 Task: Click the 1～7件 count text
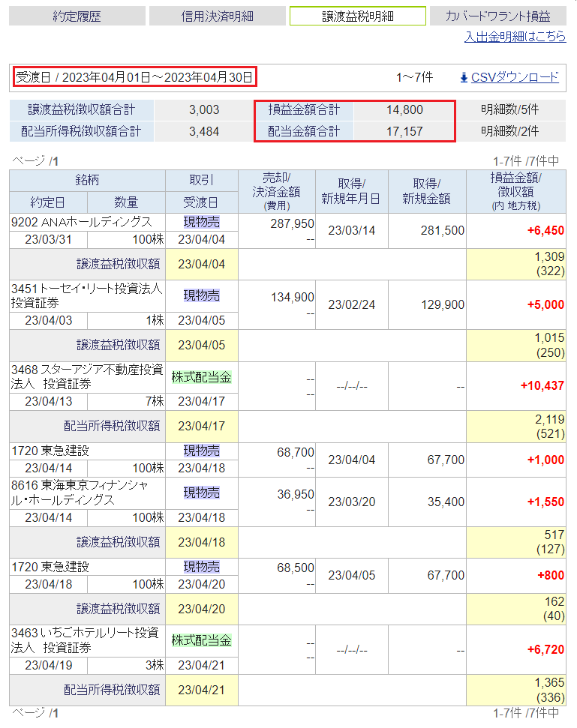click(x=414, y=77)
